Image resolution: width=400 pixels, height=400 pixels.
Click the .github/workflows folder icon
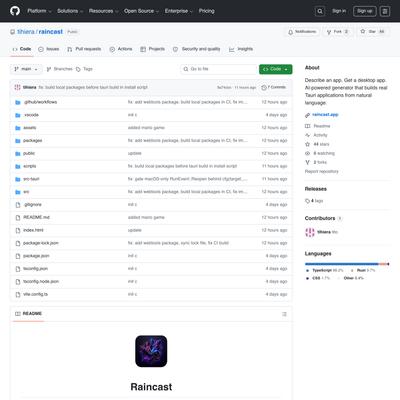click(18, 102)
